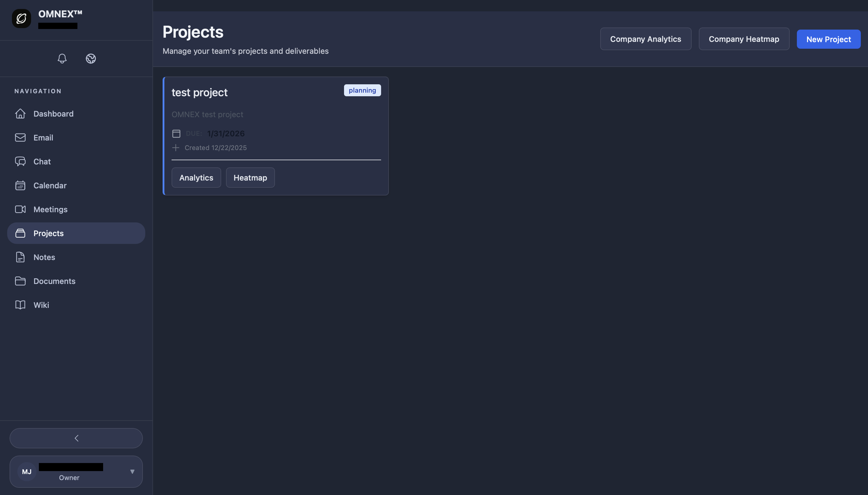This screenshot has width=868, height=495.
Task: Click the planning status badge
Action: coord(362,90)
